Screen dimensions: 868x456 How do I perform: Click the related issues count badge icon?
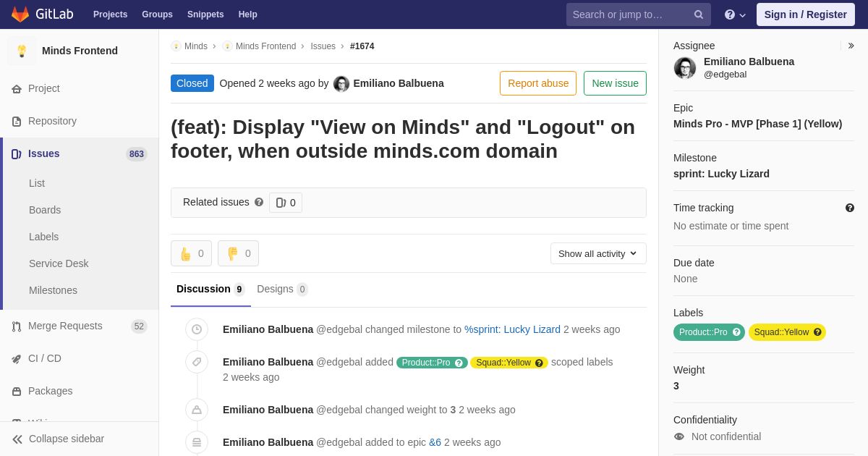281,203
